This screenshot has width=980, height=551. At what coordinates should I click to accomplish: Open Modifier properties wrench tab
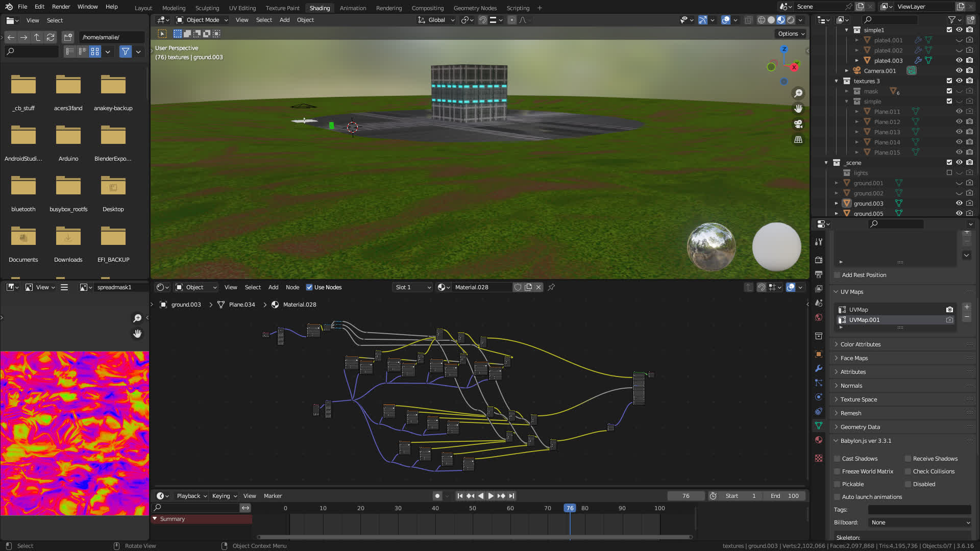coord(819,368)
